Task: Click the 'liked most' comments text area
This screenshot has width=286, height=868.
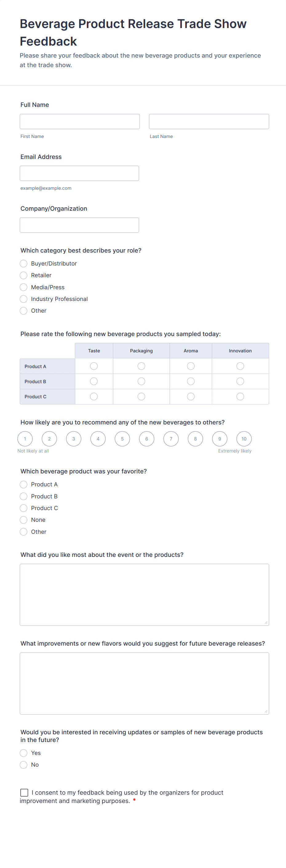Action: (x=144, y=595)
